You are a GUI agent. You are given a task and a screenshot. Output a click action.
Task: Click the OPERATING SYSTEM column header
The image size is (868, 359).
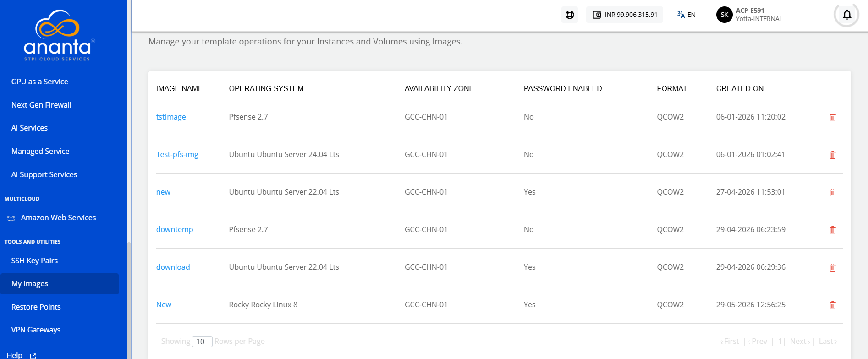(266, 88)
